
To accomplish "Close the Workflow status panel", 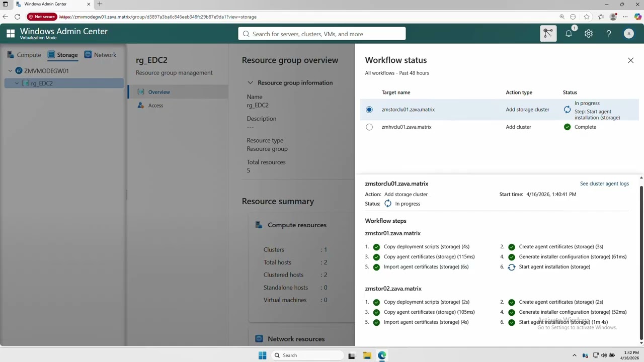I will [x=630, y=60].
